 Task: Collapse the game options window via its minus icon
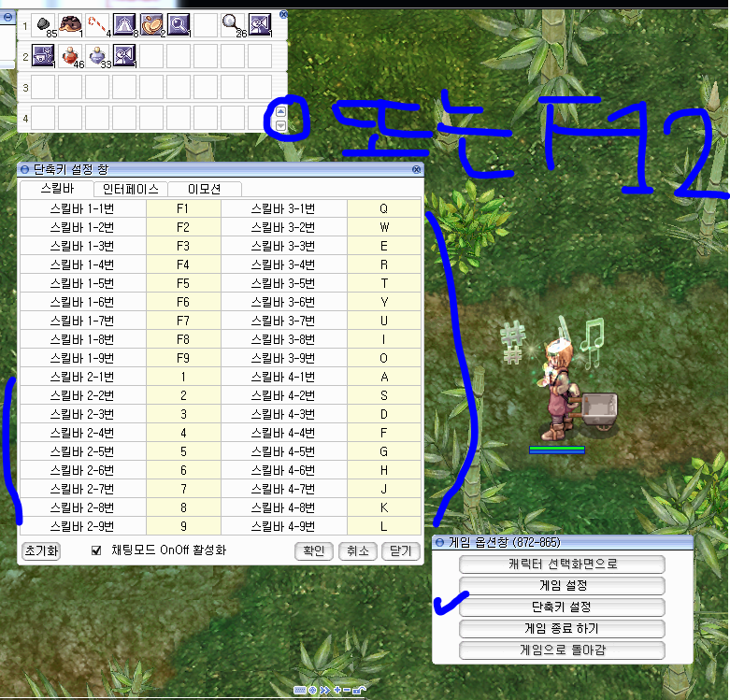click(x=439, y=543)
